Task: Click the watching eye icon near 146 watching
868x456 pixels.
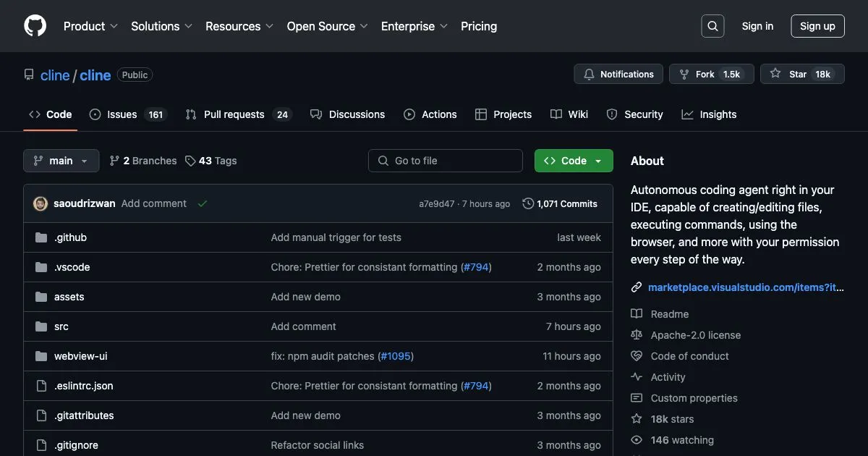Action: pos(636,439)
